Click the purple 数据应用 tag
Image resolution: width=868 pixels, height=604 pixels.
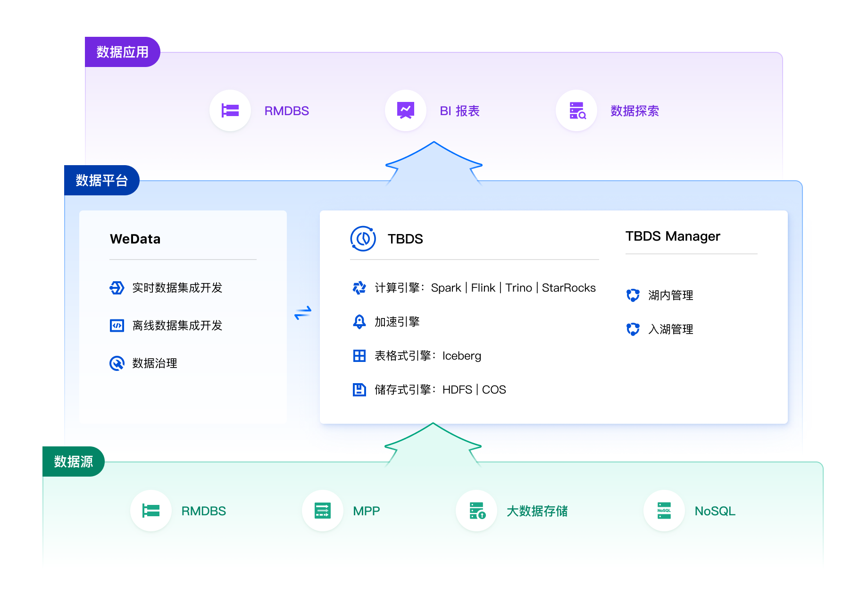click(x=122, y=52)
